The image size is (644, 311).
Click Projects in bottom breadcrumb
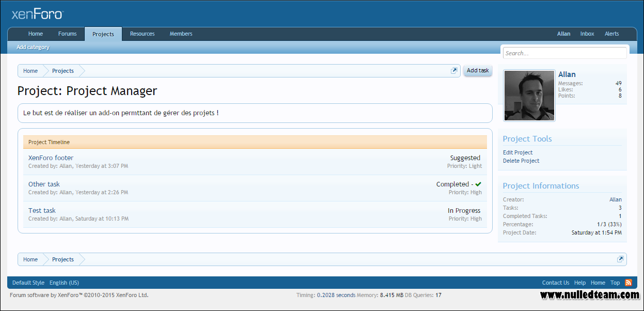pos(63,259)
